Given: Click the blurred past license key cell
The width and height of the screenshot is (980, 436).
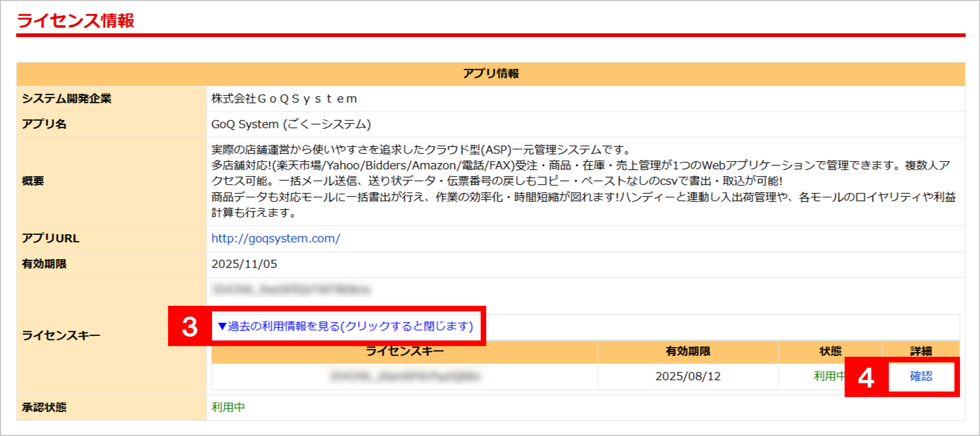Looking at the screenshot, I should point(405,376).
